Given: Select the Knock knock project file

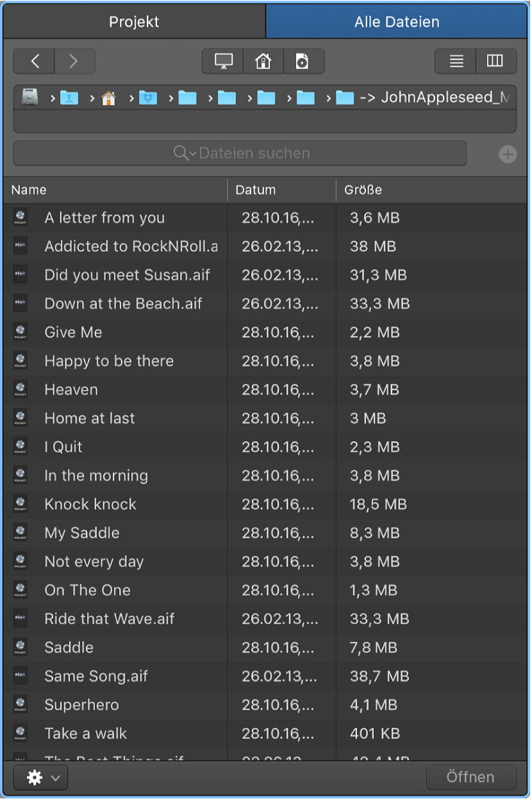Looking at the screenshot, I should pos(90,504).
